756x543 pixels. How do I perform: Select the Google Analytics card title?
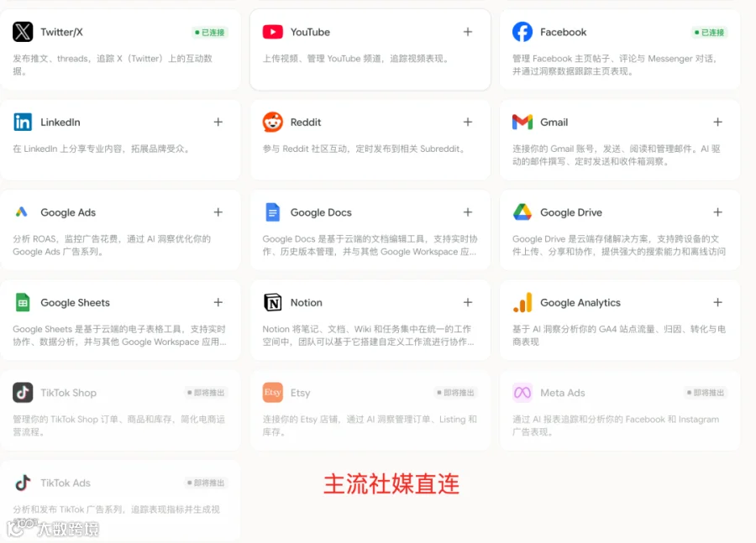coord(580,303)
